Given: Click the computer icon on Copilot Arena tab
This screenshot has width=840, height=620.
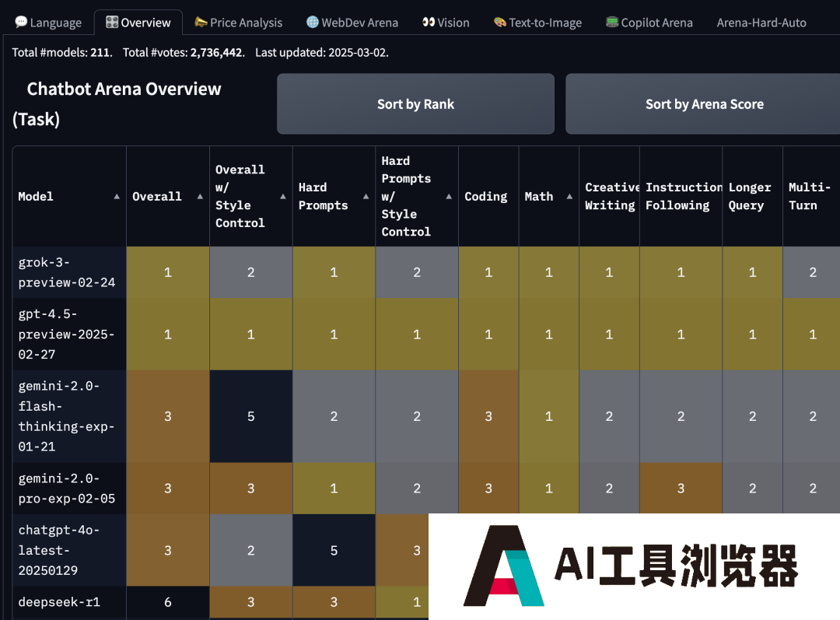Looking at the screenshot, I should [x=612, y=22].
